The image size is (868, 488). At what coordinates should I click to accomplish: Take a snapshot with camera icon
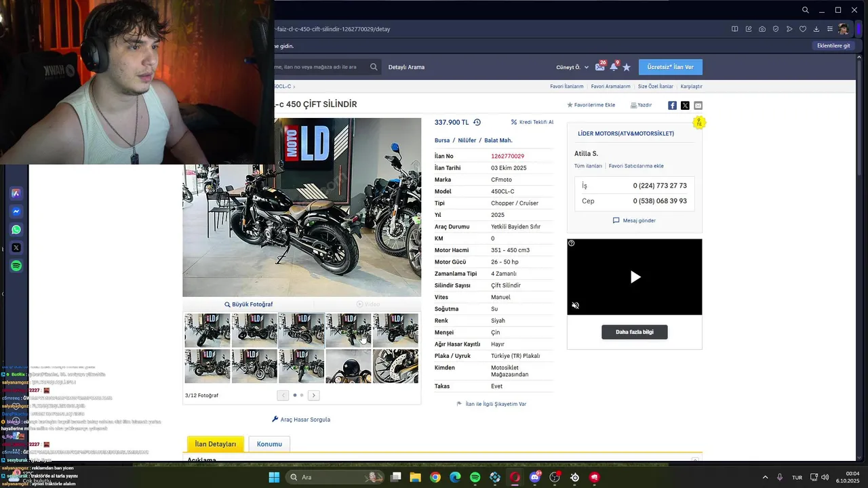tap(762, 29)
